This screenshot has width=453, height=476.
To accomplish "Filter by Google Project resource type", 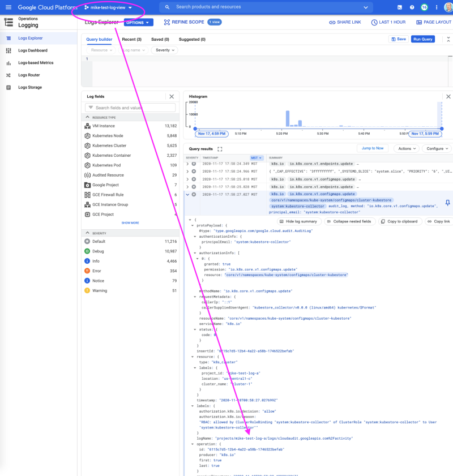I will click(131, 185).
